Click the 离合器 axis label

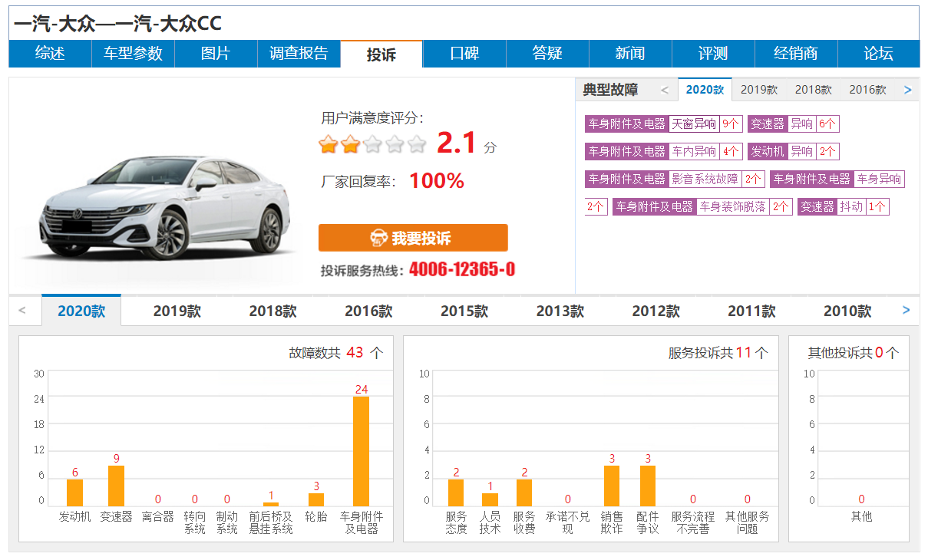coord(158,517)
